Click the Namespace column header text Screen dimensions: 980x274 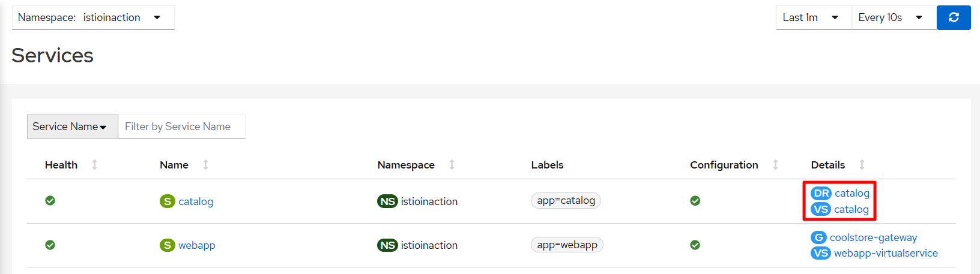point(406,165)
